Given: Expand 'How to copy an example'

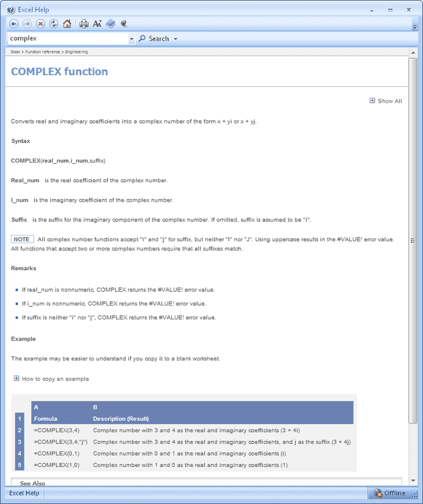Looking at the screenshot, I should 52,379.
